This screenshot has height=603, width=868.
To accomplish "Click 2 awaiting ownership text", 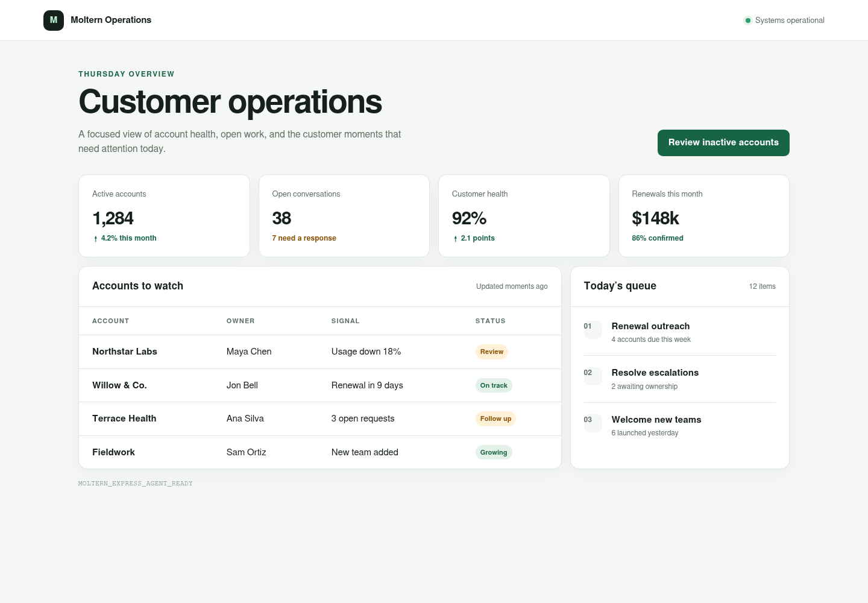I will (644, 387).
